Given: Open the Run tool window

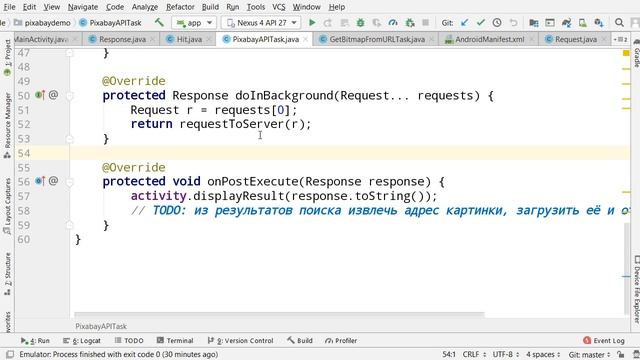Looking at the screenshot, I should tap(35, 340).
